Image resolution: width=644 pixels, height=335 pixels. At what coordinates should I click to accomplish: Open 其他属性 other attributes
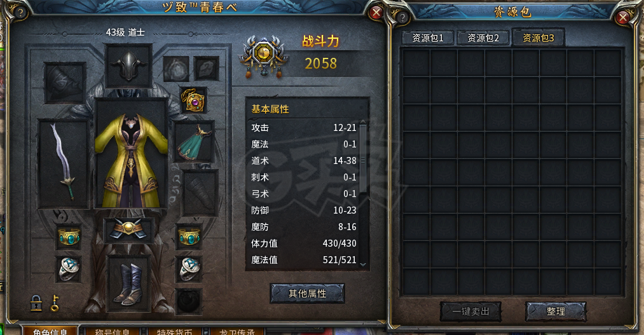tap(307, 294)
